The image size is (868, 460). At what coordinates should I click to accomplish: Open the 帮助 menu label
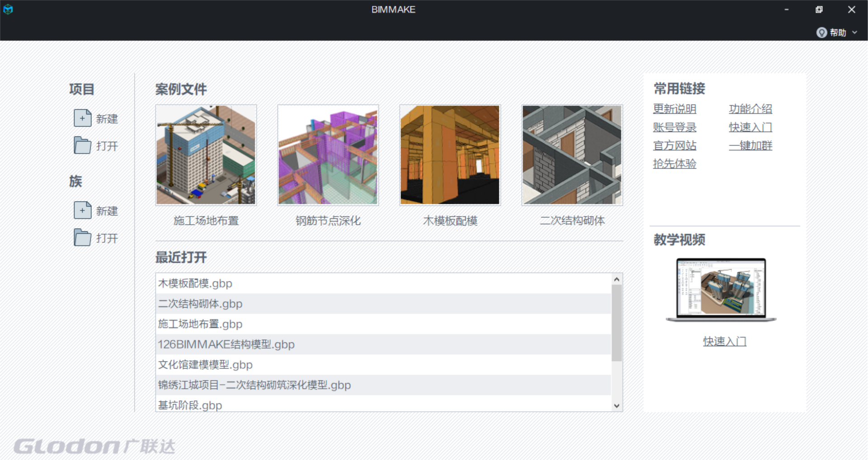(838, 33)
